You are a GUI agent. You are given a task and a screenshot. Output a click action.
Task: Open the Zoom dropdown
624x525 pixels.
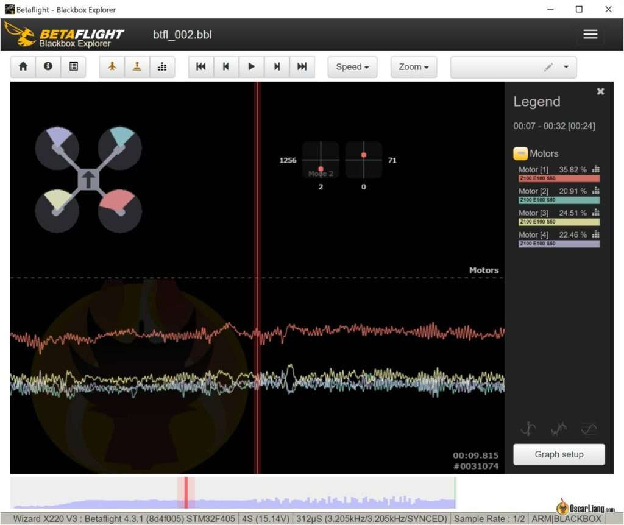pyautogui.click(x=415, y=67)
